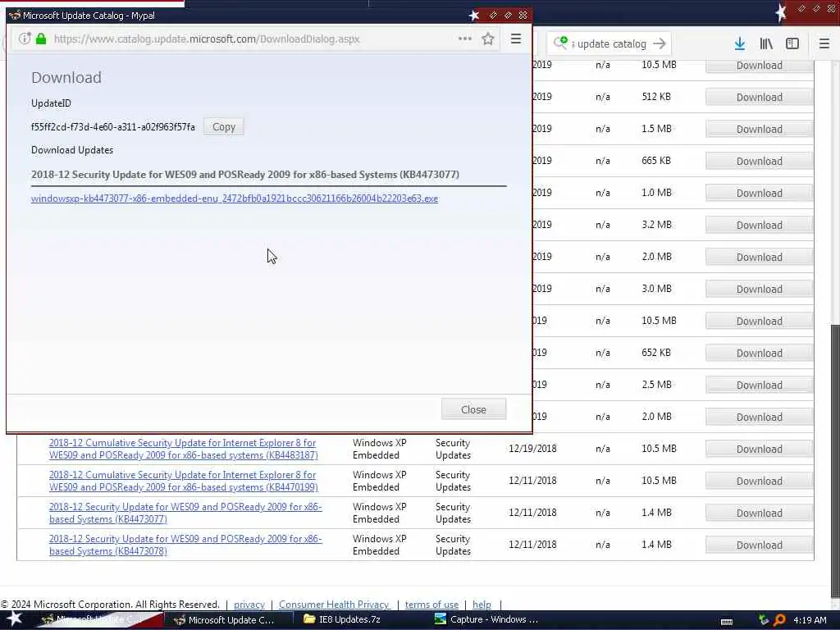Click the search go arrow
Image resolution: width=840 pixels, height=630 pixels.
tap(660, 43)
